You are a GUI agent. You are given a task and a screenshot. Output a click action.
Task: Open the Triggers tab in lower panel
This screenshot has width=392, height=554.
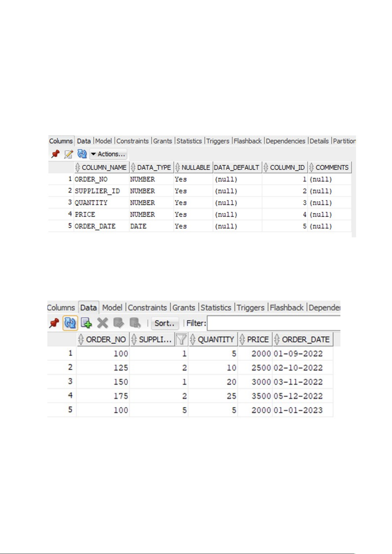(250, 308)
